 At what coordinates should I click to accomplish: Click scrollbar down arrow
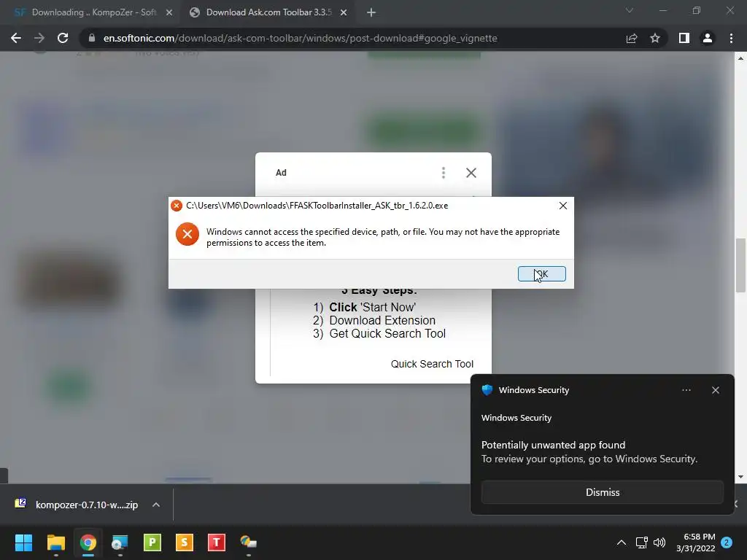pos(740,477)
